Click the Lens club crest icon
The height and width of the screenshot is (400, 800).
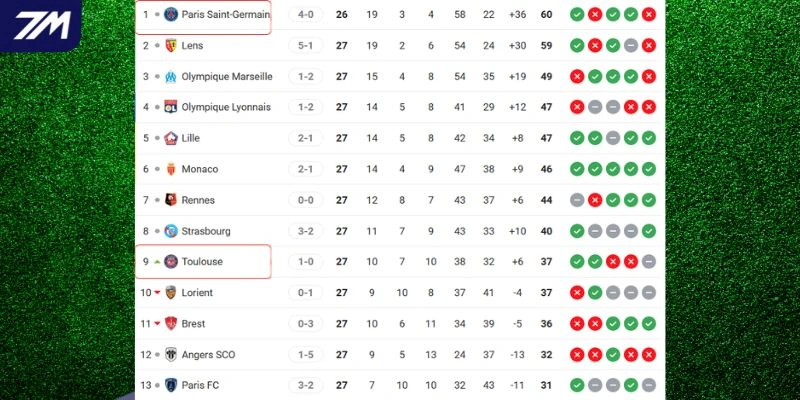[x=171, y=46]
